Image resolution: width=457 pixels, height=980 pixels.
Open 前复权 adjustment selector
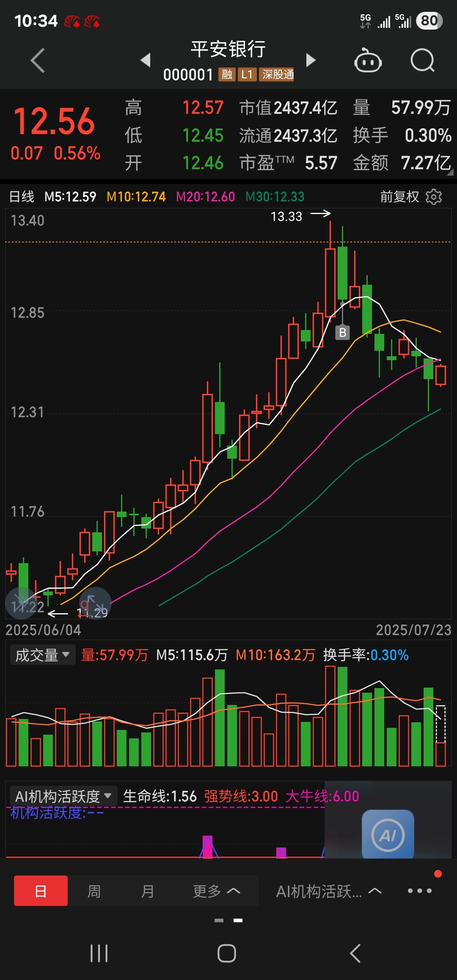[399, 197]
